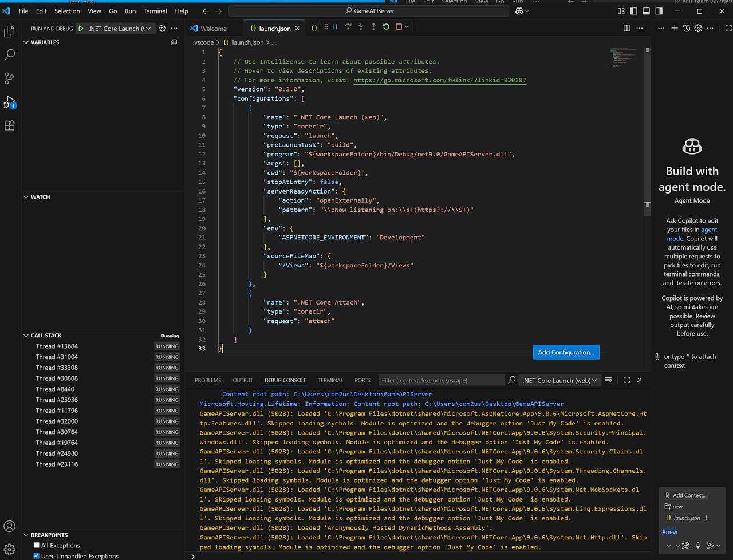Viewport: 733px width, 560px height.
Task: Collapse the Breakpoints section
Action: [26, 535]
